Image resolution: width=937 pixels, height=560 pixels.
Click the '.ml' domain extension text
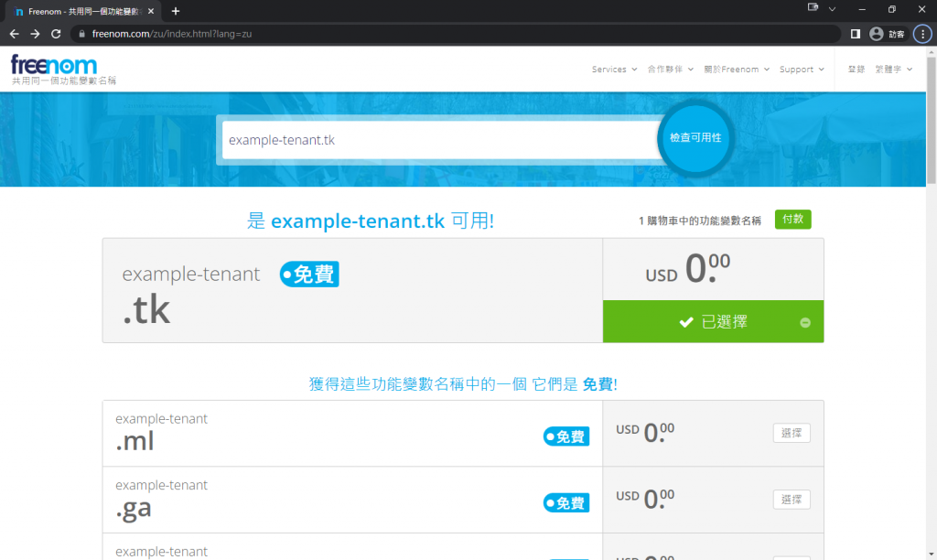(135, 442)
